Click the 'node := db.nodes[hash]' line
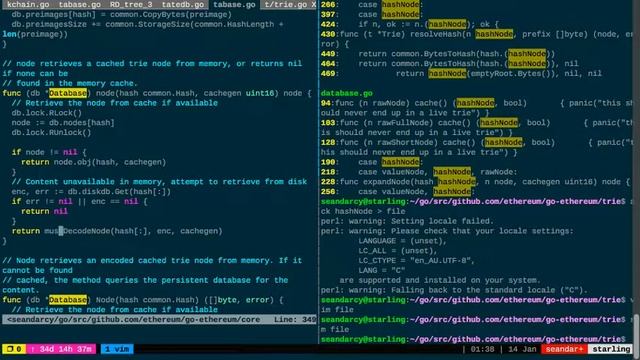The image size is (640, 360). click(63, 122)
